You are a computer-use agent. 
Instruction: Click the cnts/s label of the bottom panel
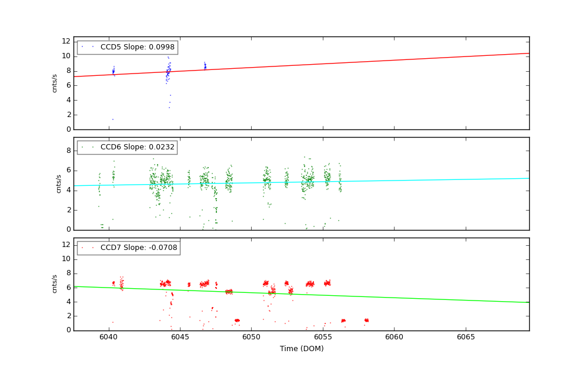coord(55,283)
